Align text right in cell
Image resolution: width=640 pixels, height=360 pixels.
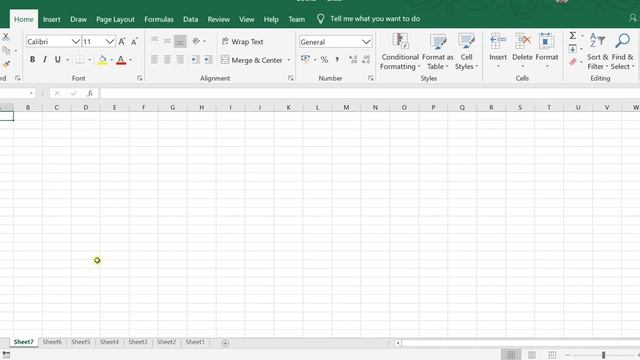coord(180,60)
